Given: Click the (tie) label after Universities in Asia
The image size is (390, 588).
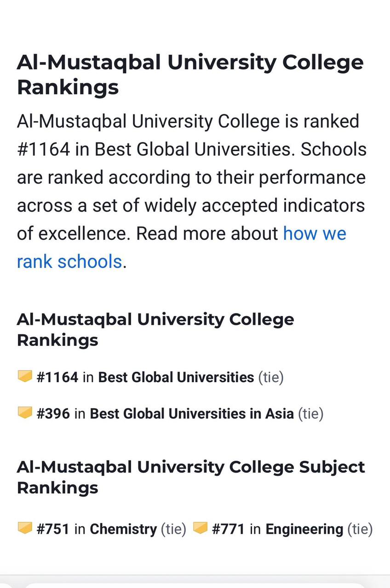Looking at the screenshot, I should (311, 414).
